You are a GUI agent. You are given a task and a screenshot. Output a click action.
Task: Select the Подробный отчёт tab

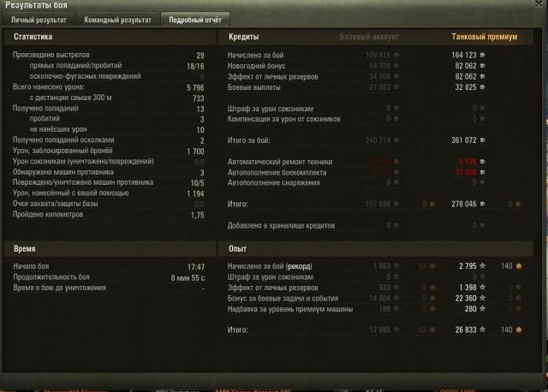pyautogui.click(x=195, y=20)
